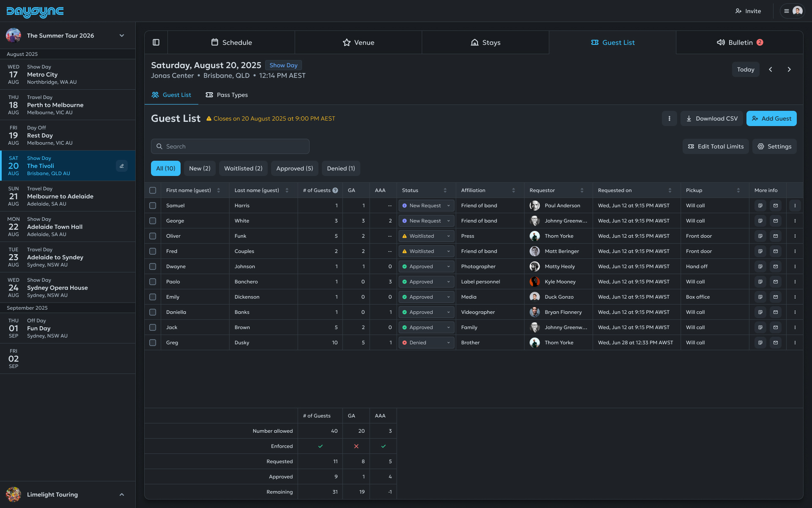
Task: Click the edit pencil on The Tivoli entry
Action: pyautogui.click(x=122, y=166)
